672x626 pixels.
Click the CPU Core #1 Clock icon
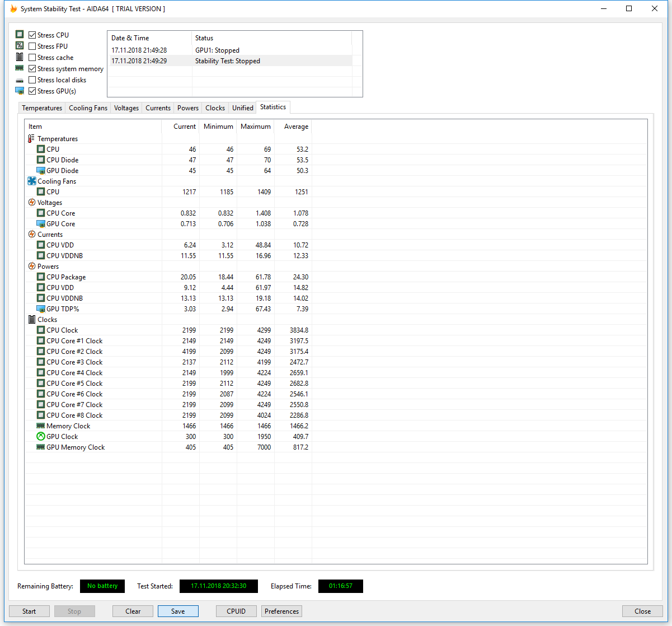click(x=40, y=340)
